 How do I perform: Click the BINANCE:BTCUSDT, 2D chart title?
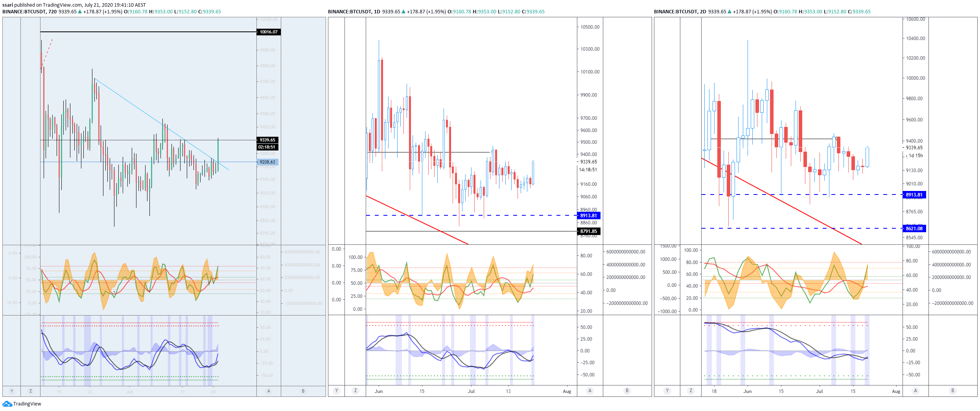[x=680, y=12]
